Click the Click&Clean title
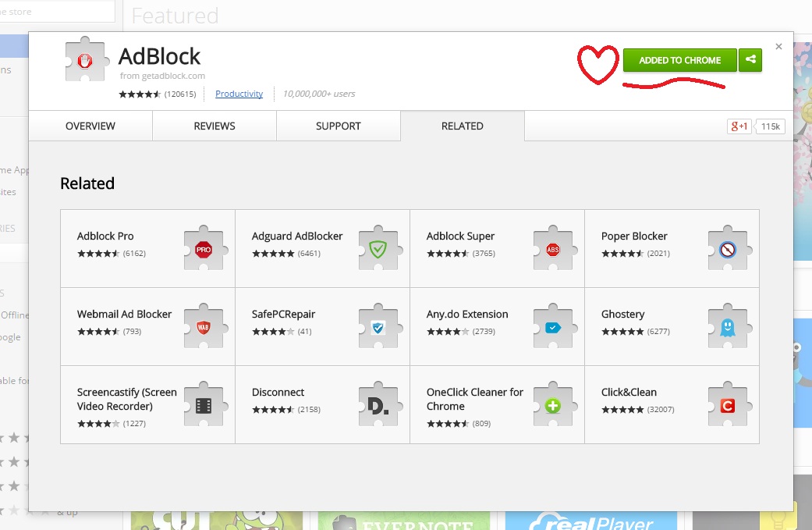812x530 pixels. coord(629,392)
